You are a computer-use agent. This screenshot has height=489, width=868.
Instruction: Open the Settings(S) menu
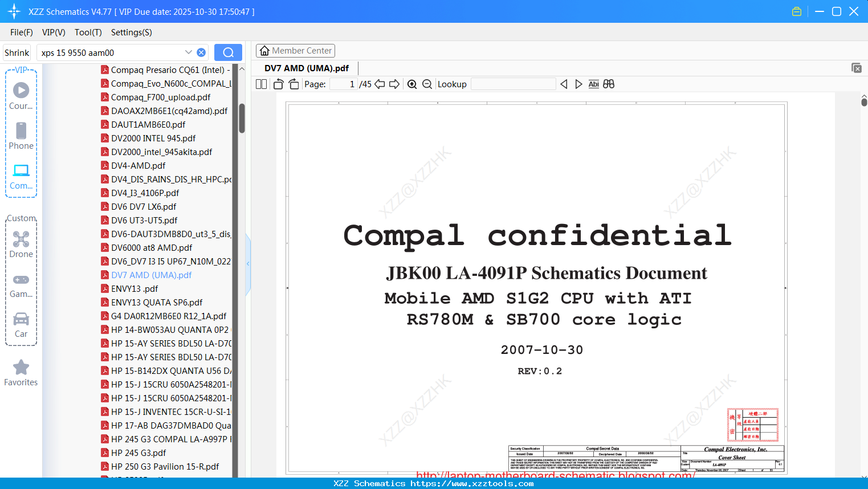coord(132,32)
